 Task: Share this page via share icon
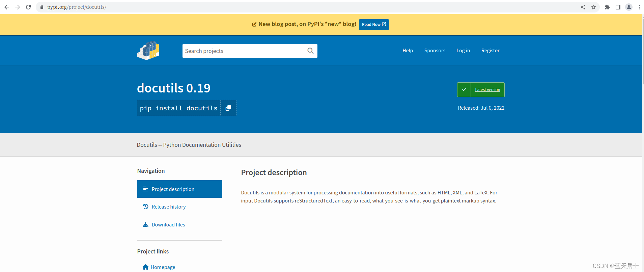(x=583, y=7)
